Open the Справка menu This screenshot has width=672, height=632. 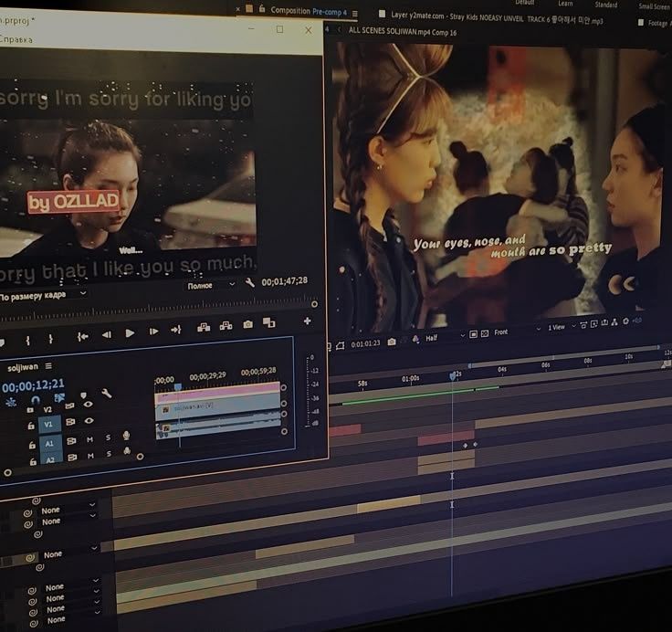[16, 39]
